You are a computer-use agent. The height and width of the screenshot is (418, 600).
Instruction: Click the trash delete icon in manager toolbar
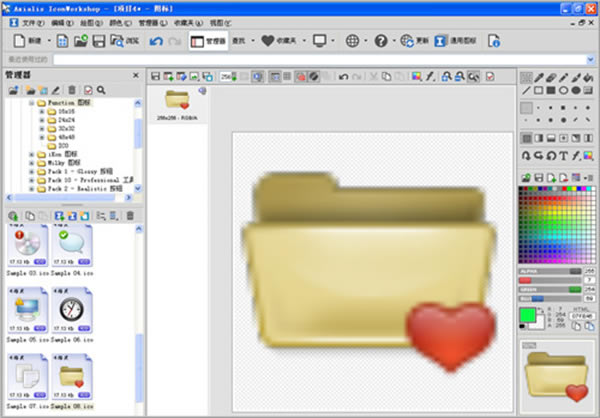point(72,90)
